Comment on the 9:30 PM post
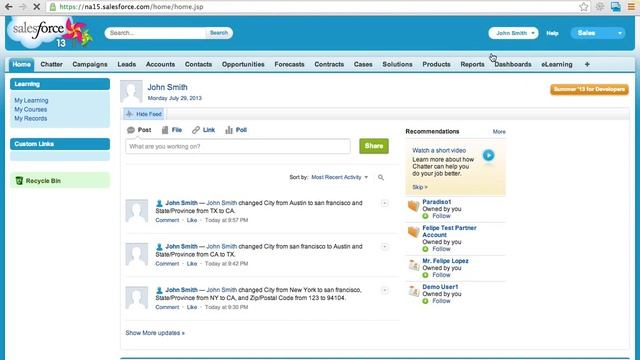This screenshot has width=640, height=360. (167, 307)
